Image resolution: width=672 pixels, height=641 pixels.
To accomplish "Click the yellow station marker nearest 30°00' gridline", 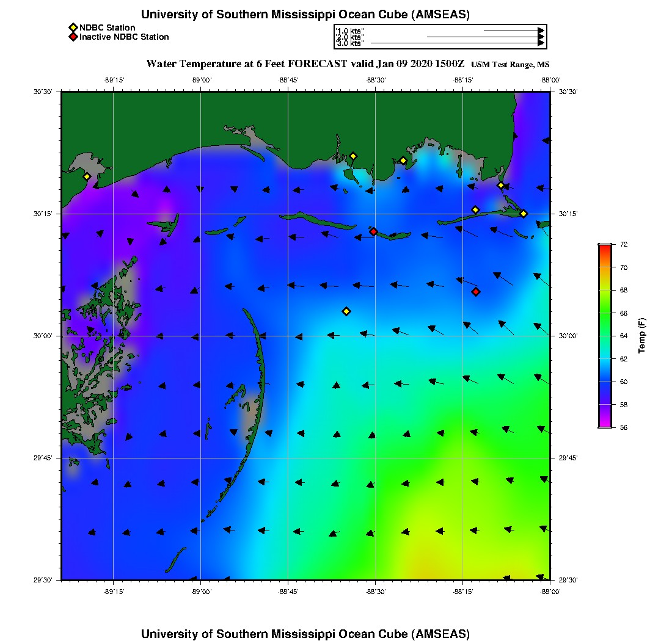I will 346,311.
